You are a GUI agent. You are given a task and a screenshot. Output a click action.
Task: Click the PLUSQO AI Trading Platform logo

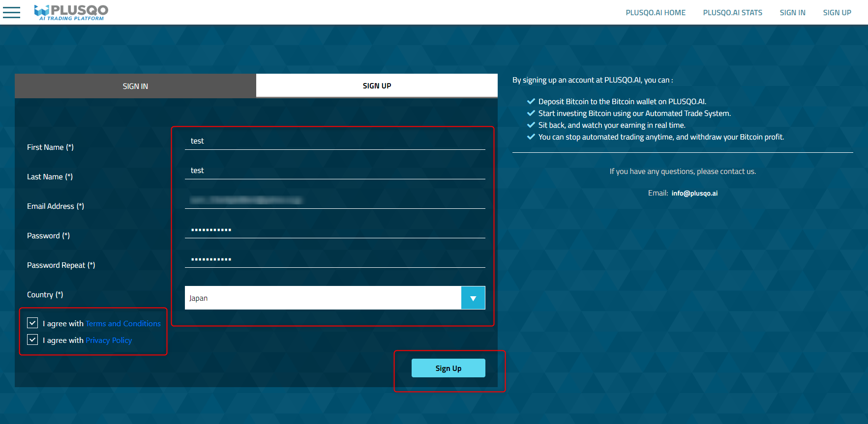point(71,12)
